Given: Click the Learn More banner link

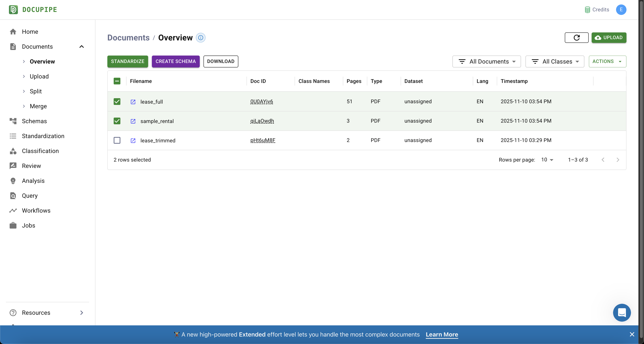Looking at the screenshot, I should pyautogui.click(x=442, y=334).
